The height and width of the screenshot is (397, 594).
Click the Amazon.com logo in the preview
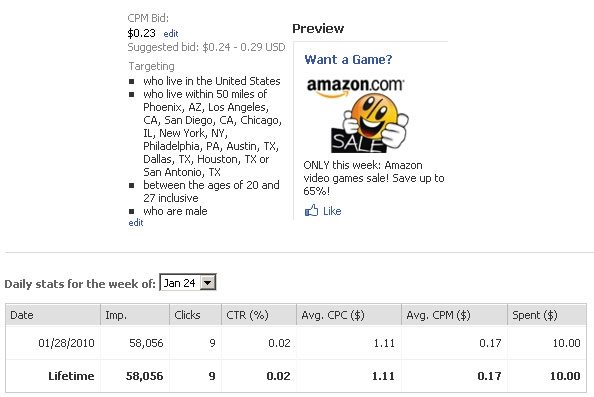pyautogui.click(x=355, y=87)
